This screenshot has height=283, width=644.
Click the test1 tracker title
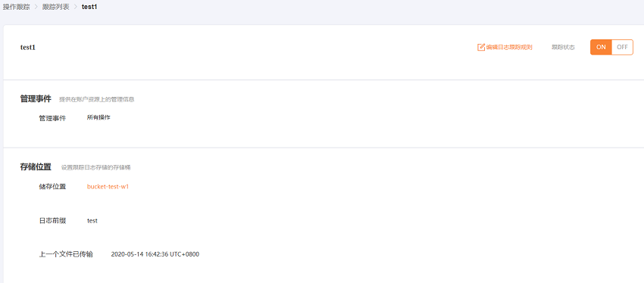coord(28,48)
